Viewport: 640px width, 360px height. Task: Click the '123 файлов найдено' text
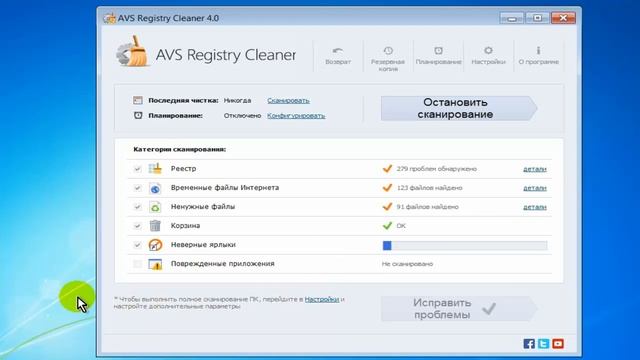click(429, 188)
